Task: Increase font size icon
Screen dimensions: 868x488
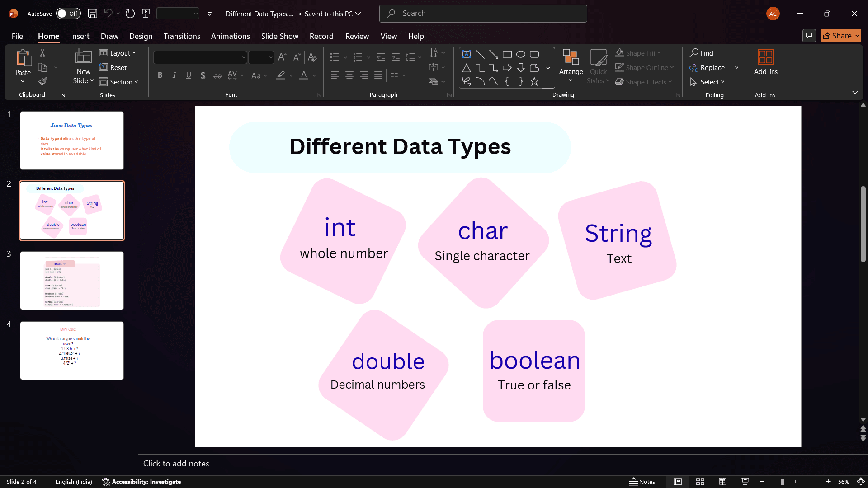Action: [282, 57]
